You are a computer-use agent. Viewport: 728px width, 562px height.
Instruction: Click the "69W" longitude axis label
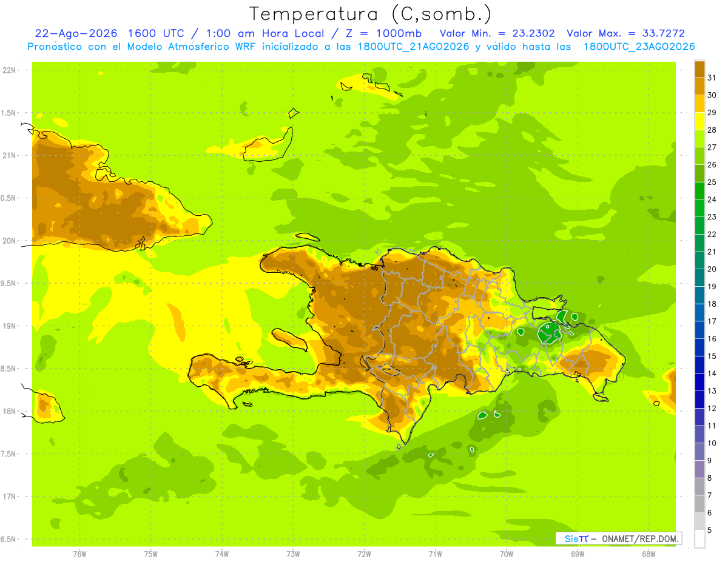578,554
